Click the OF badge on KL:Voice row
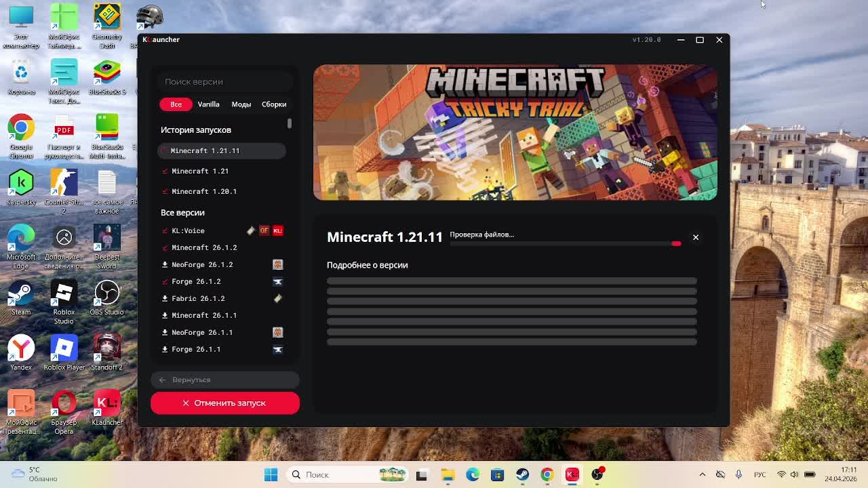The height and width of the screenshot is (488, 868). pyautogui.click(x=264, y=230)
